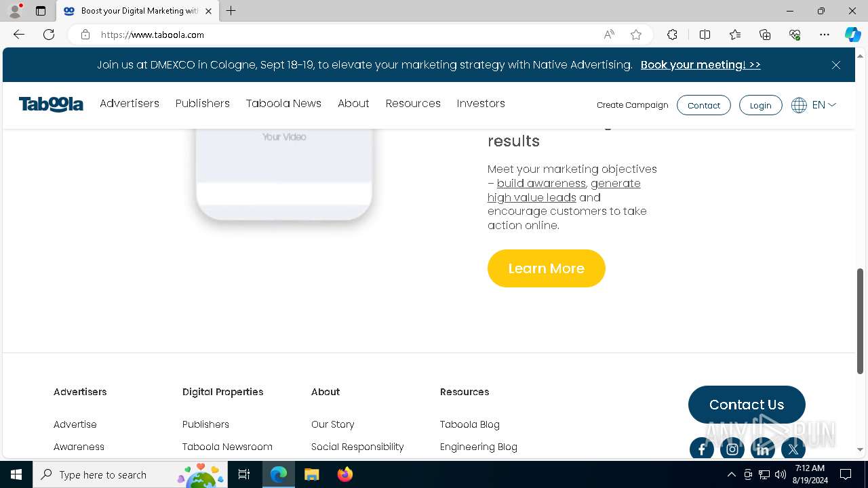Open Advertise footer link
The image size is (868, 488).
pos(75,424)
